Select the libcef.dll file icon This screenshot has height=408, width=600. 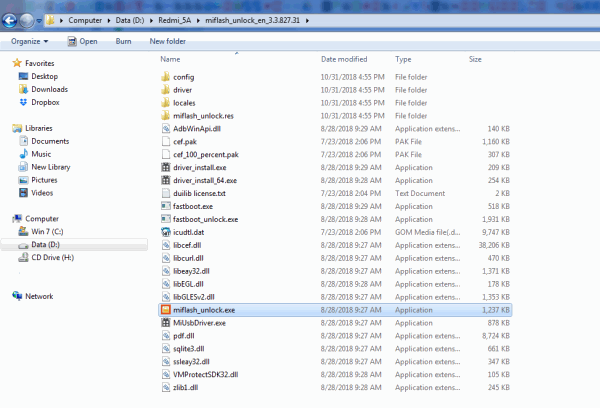tap(165, 245)
